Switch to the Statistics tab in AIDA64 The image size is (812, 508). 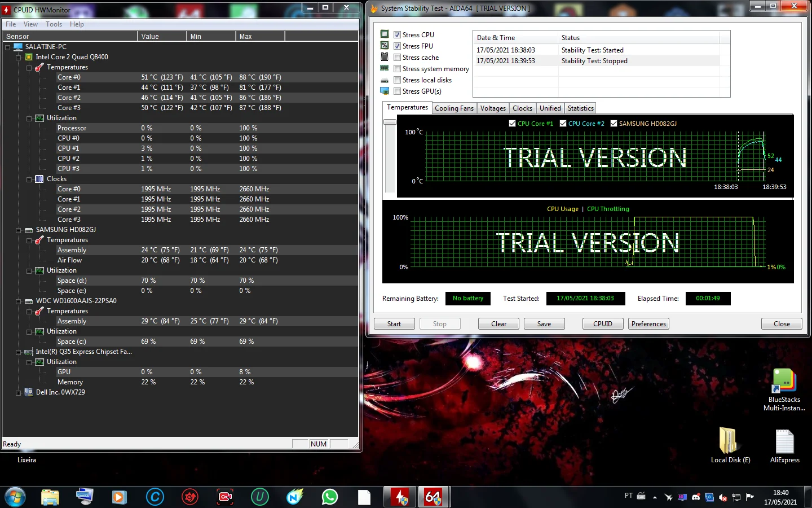pyautogui.click(x=580, y=108)
